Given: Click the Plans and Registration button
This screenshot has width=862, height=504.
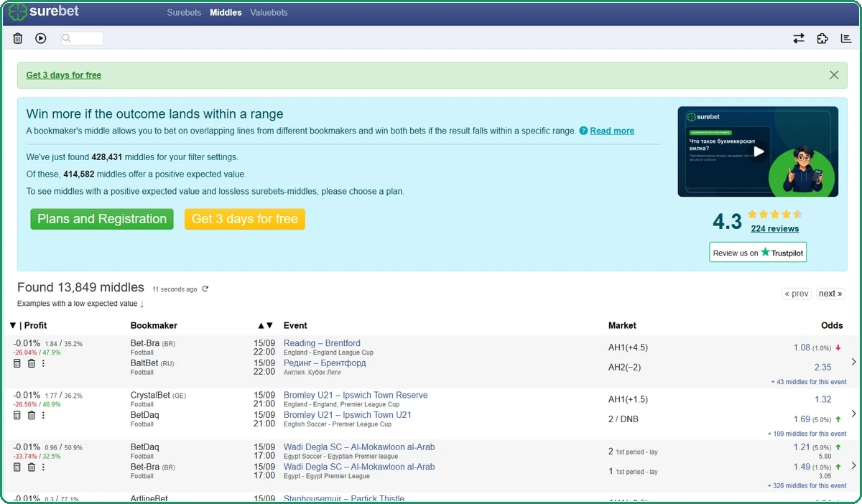Looking at the screenshot, I should [x=102, y=219].
